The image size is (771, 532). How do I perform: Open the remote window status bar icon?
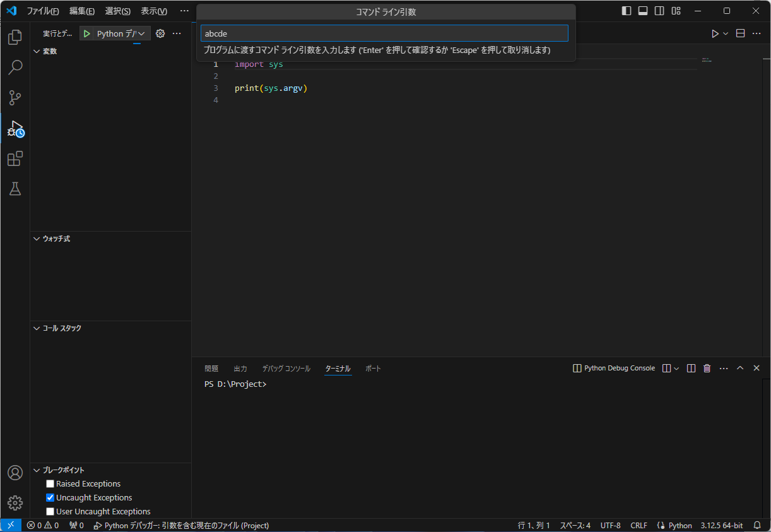(x=11, y=525)
